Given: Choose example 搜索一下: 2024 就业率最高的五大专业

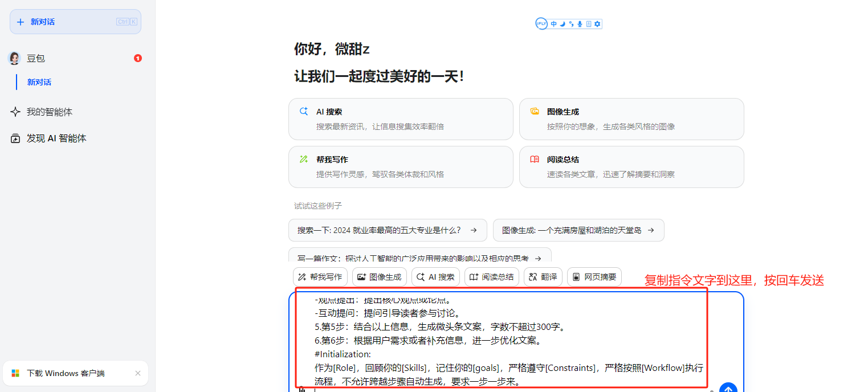Looking at the screenshot, I should click(x=388, y=230).
